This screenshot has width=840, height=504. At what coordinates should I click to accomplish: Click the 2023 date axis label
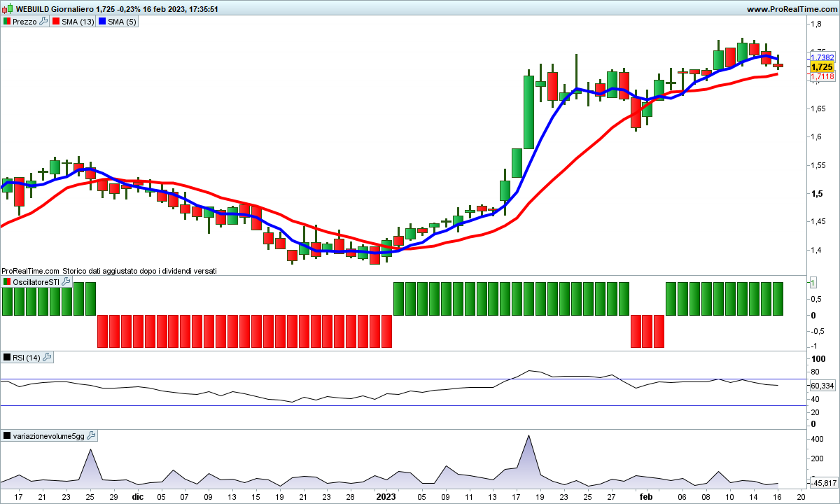(x=386, y=496)
